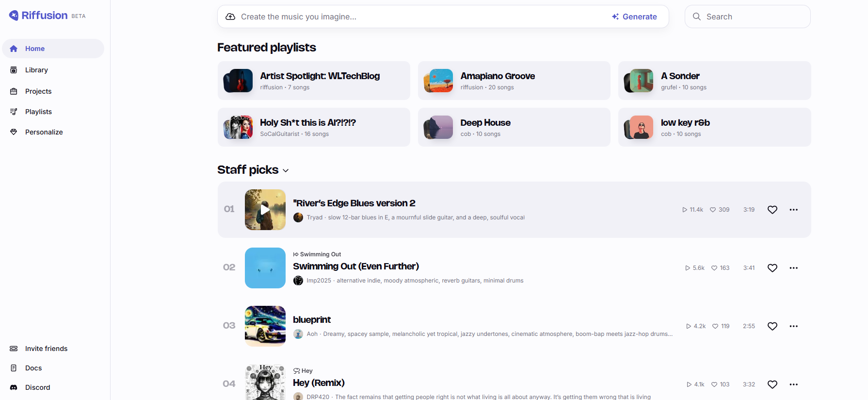The width and height of the screenshot is (868, 400).
Task: Click artist name DRP420
Action: click(318, 397)
